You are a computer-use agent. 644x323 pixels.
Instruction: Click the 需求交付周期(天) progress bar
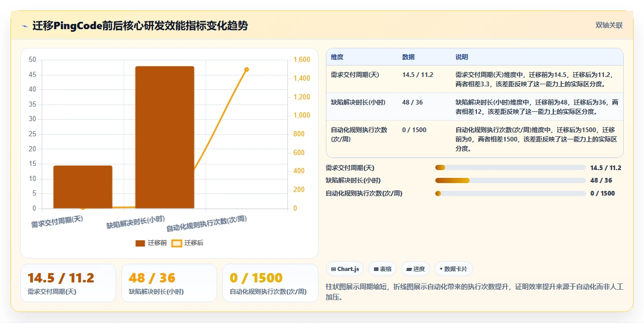click(511, 167)
